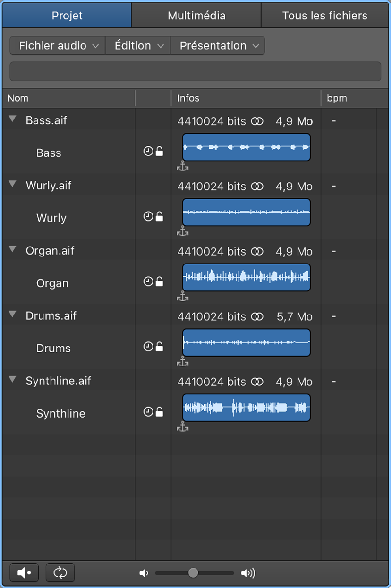
Task: Click the clock icon next to Bass region
Action: 148,151
